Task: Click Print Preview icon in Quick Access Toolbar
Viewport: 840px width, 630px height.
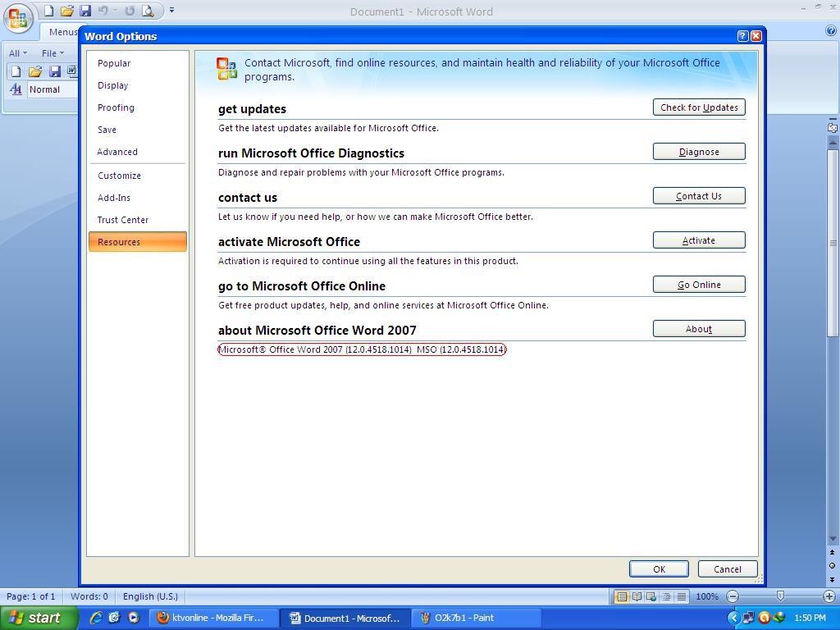Action: [148, 11]
